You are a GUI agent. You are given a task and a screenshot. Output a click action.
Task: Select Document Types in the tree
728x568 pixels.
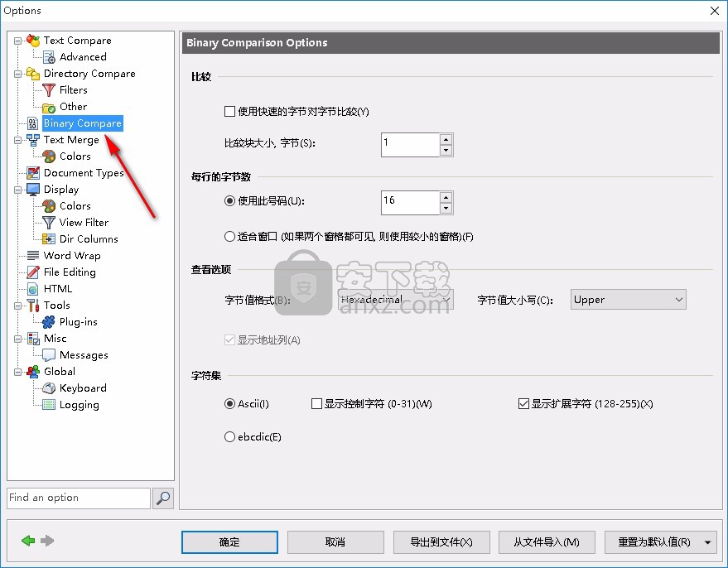pyautogui.click(x=84, y=173)
